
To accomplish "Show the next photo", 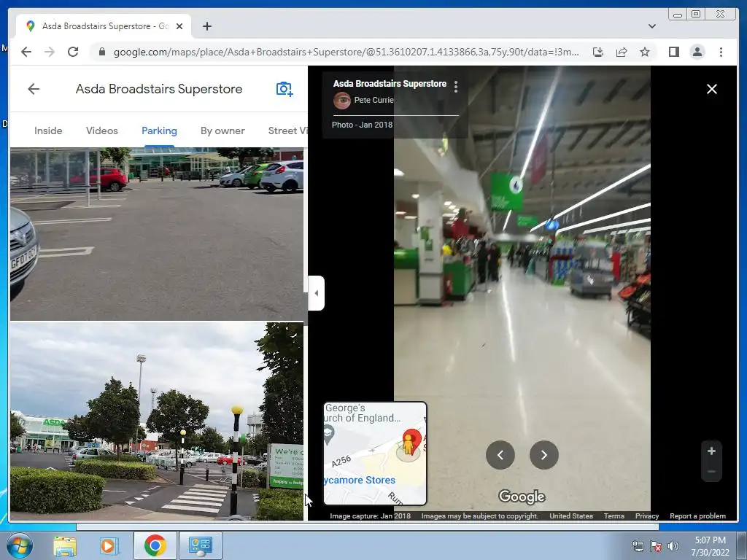I will coord(544,455).
